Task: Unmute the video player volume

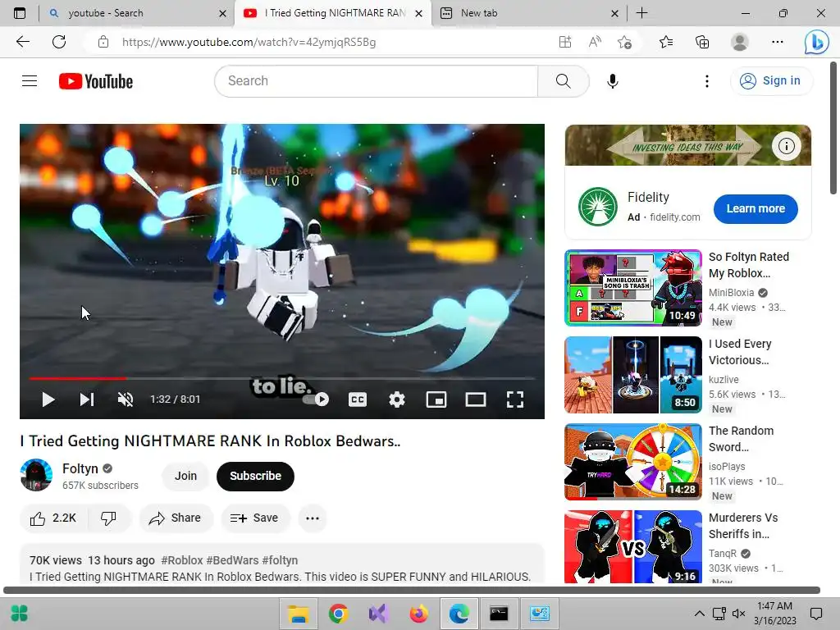Action: pyautogui.click(x=126, y=399)
